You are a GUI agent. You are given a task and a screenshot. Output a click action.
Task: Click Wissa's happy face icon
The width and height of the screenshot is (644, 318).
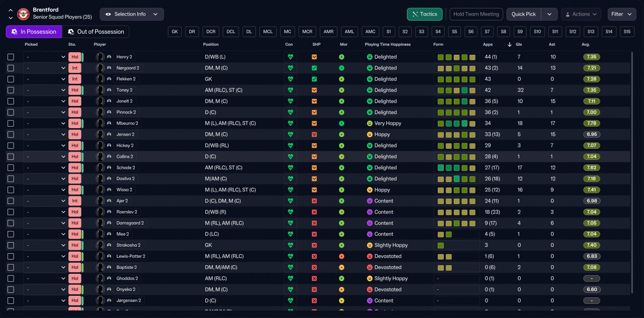click(369, 190)
